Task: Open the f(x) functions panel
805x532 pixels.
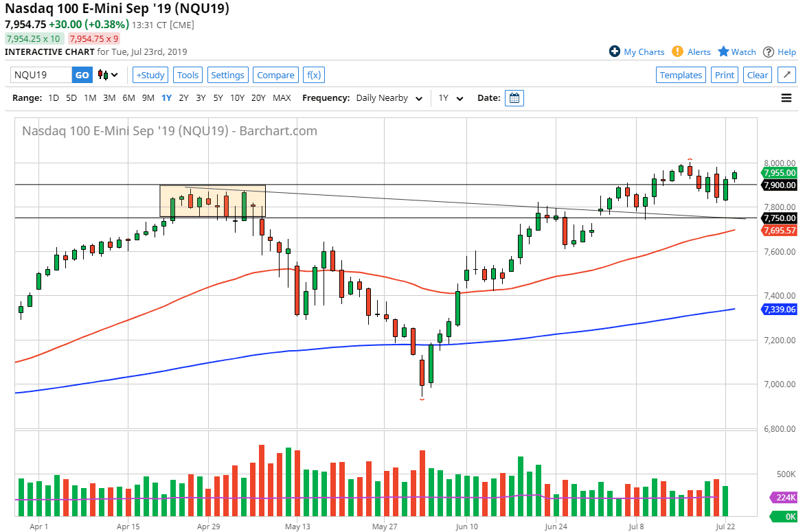Action: [x=313, y=74]
